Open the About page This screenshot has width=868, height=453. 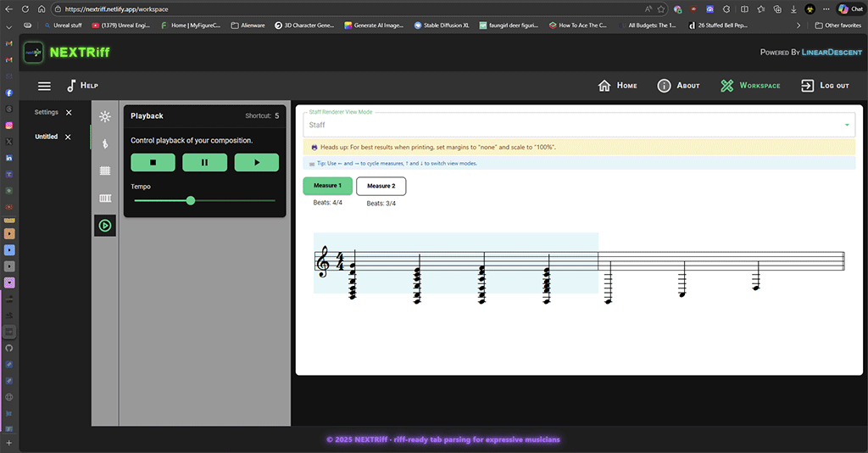point(678,86)
